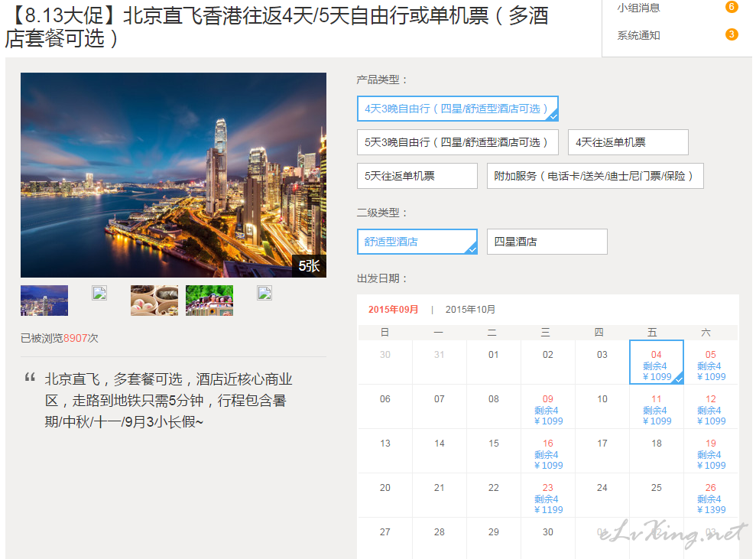Click 小组消息 in the notification panel
This screenshot has width=756, height=559.
coord(638,8)
